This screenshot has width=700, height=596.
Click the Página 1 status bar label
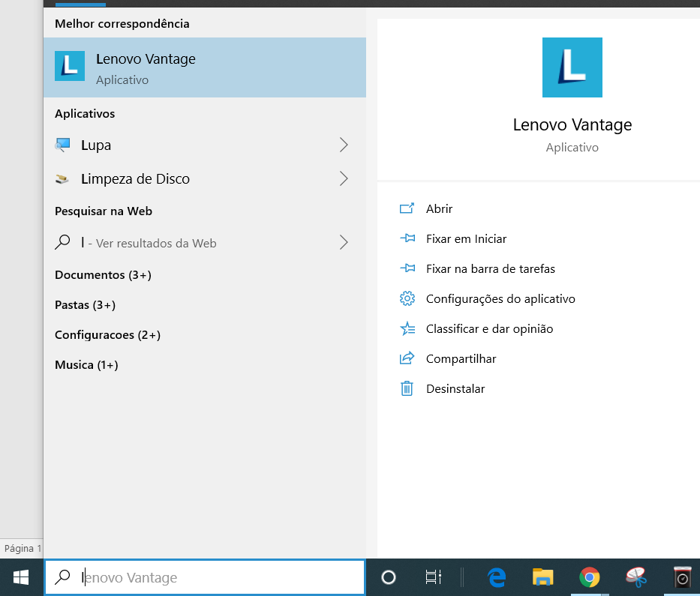(23, 548)
